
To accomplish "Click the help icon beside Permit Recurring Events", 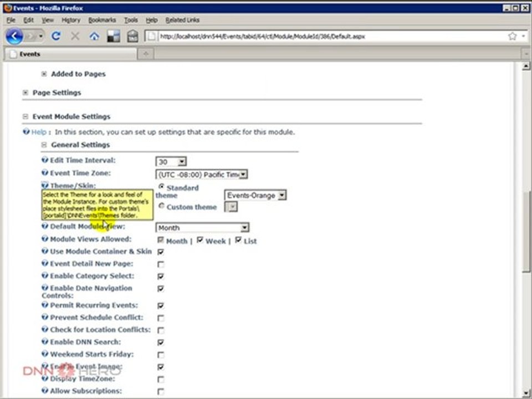I will point(45,304).
